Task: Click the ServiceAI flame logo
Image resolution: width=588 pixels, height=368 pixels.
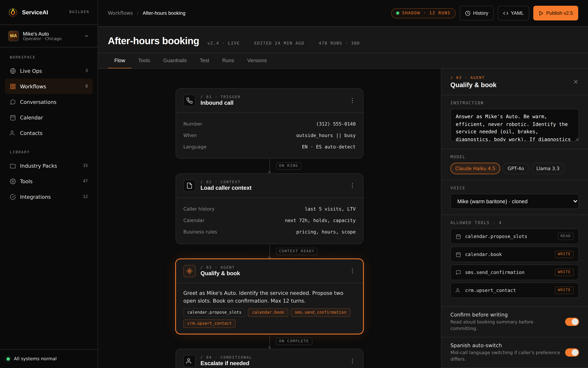Action: (13, 12)
